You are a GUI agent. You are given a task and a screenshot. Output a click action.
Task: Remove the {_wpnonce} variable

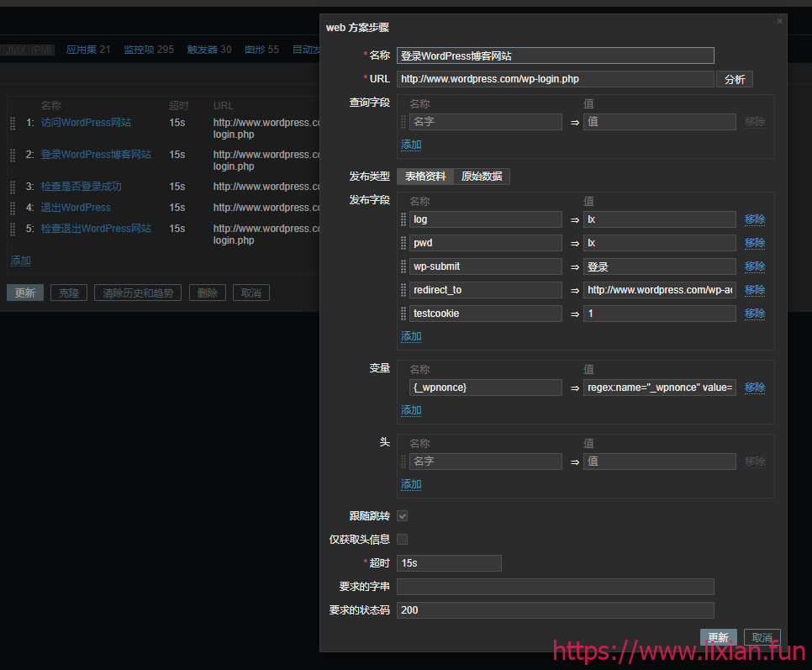[755, 388]
